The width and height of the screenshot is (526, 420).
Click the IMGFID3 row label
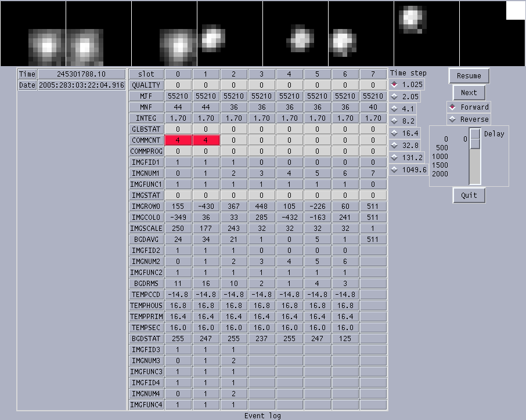click(x=146, y=350)
